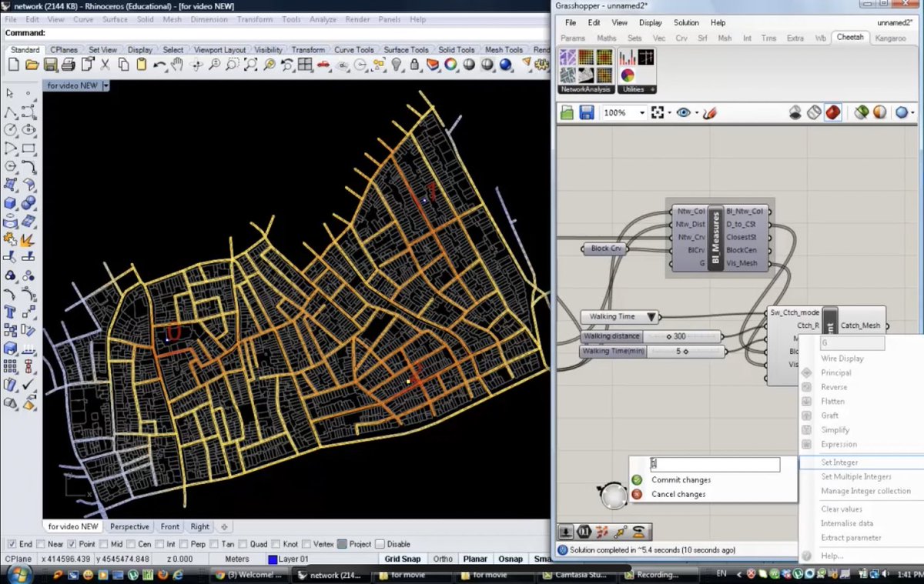
Task: Switch to the Kangaroo tab
Action: [x=890, y=38]
